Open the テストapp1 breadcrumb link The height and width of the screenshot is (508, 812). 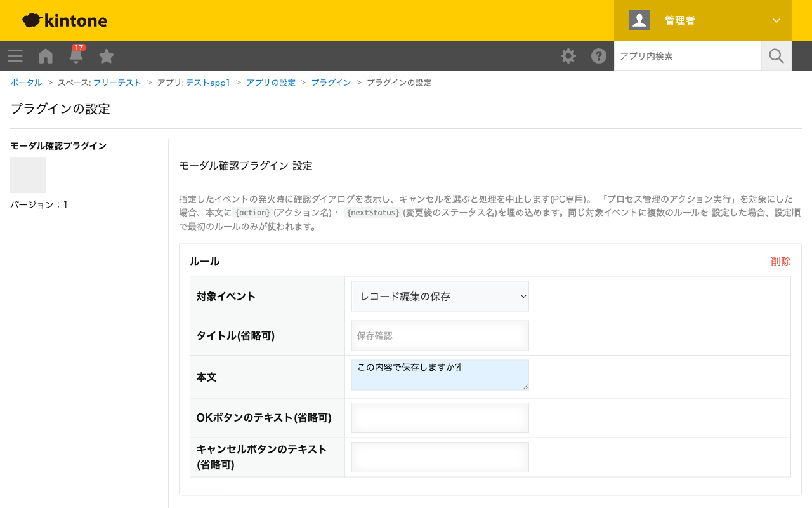tap(208, 83)
